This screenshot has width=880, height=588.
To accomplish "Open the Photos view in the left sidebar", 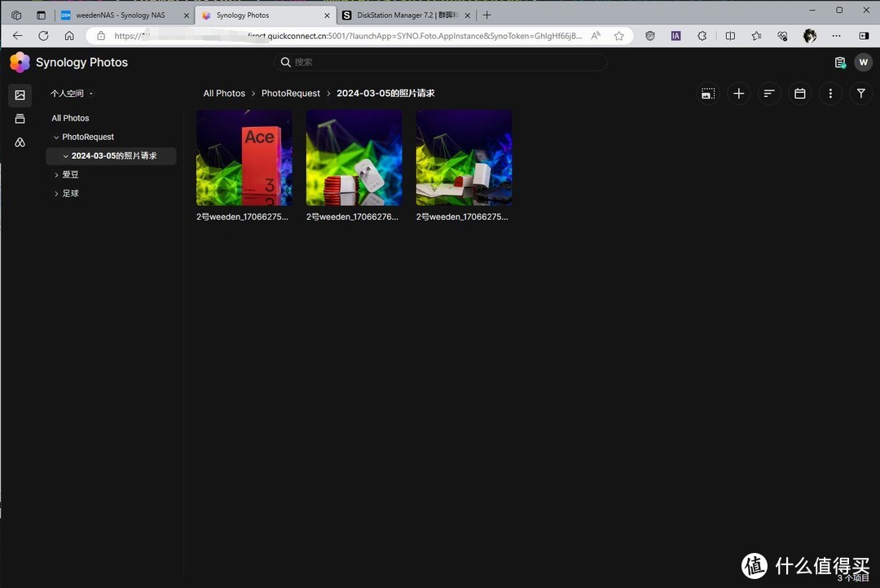I will [20, 94].
